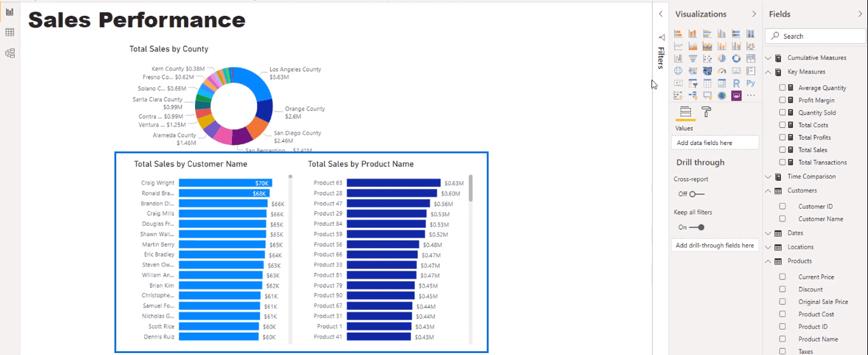Expand the Time Comparison table
This screenshot has width=868, height=355.
[x=768, y=177]
